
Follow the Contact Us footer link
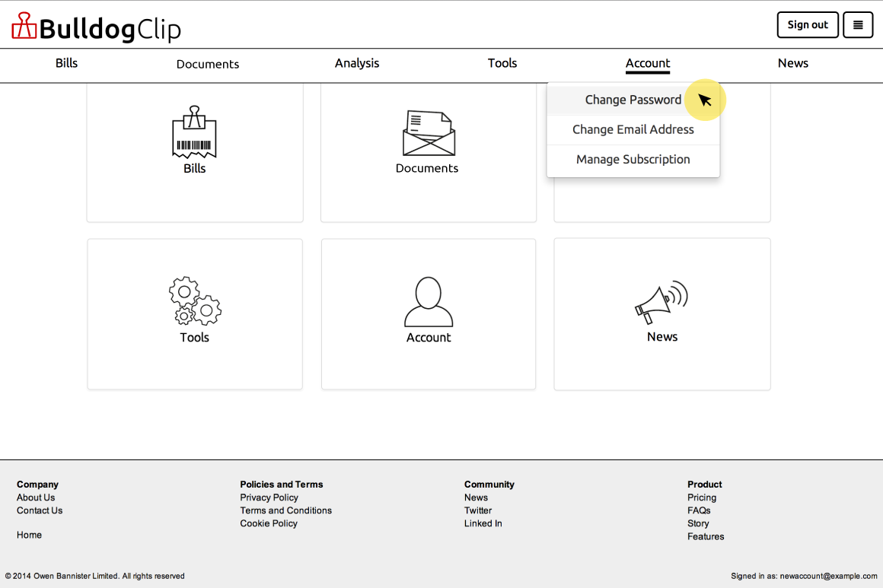pos(40,510)
